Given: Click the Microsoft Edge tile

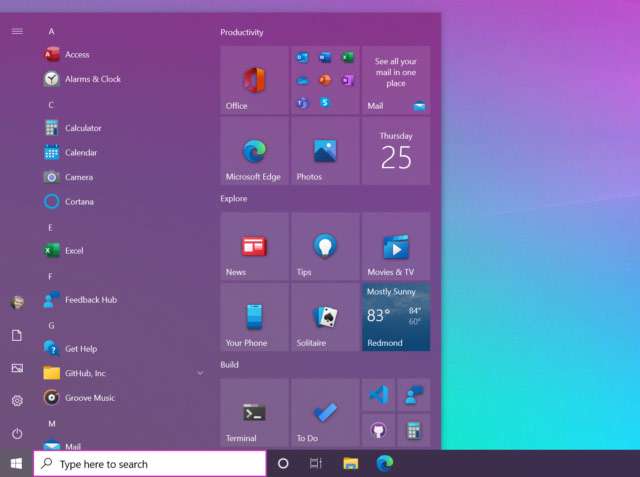Looking at the screenshot, I should tap(254, 151).
